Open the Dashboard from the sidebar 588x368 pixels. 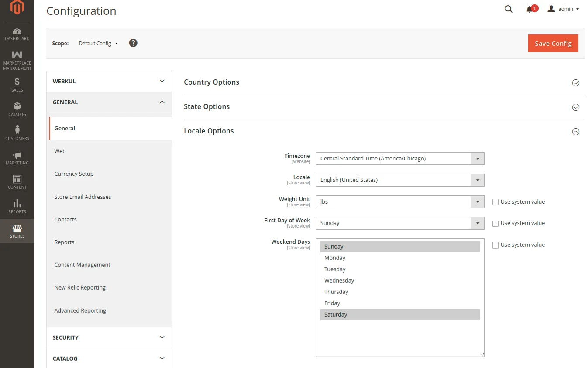click(x=17, y=34)
